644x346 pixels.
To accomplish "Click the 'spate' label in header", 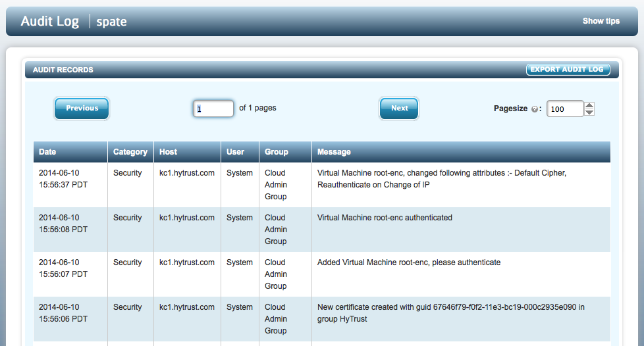I will (111, 22).
